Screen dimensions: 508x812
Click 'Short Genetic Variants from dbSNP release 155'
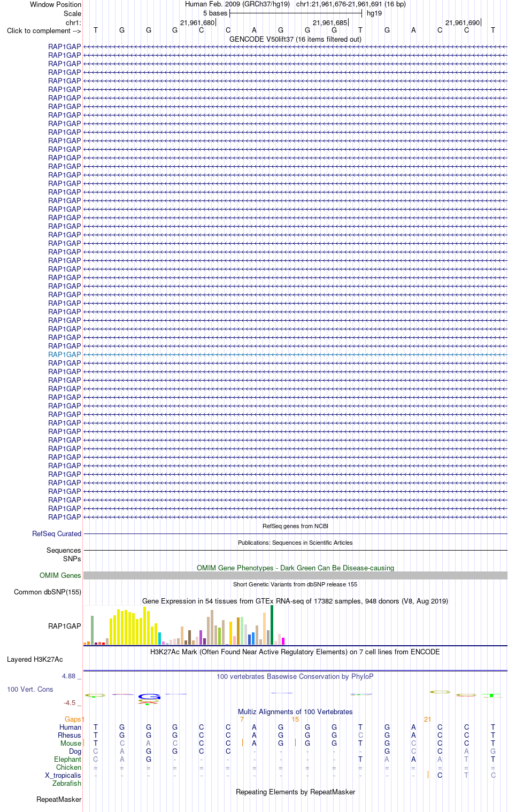295,584
